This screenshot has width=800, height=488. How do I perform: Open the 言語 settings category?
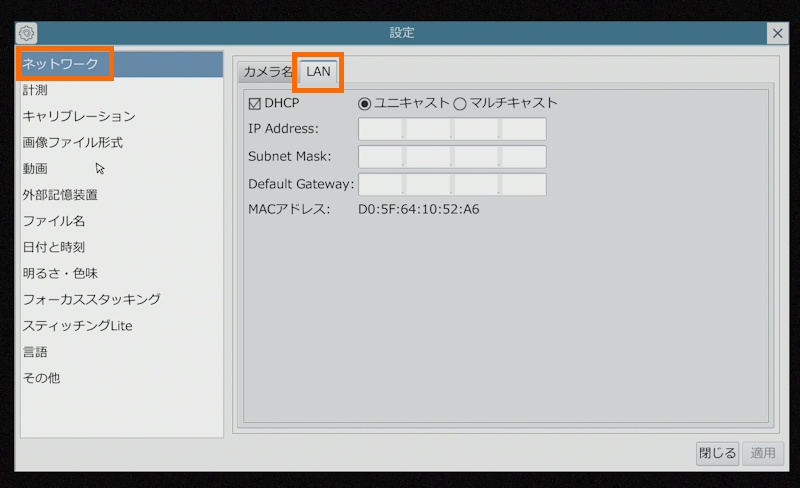coord(35,352)
